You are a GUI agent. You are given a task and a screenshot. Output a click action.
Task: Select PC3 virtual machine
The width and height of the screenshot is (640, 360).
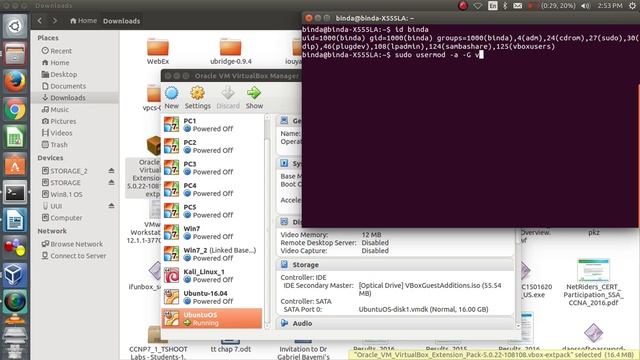(212, 168)
